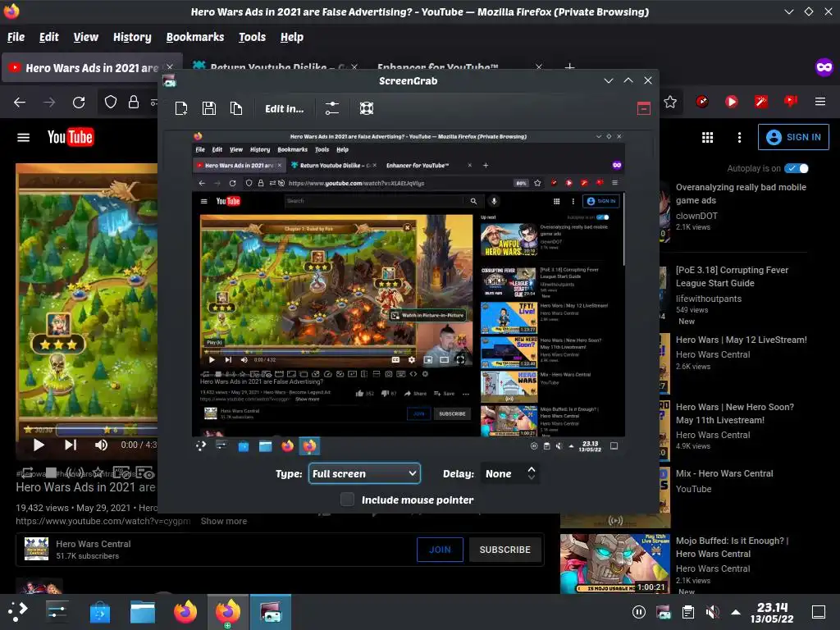Open the Firefox hamburger application menu
840x630 pixels.
click(820, 101)
